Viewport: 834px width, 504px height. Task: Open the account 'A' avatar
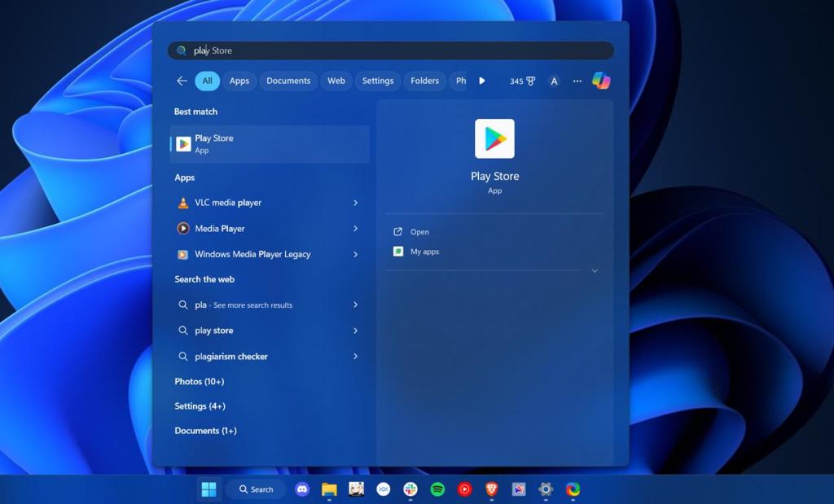554,81
